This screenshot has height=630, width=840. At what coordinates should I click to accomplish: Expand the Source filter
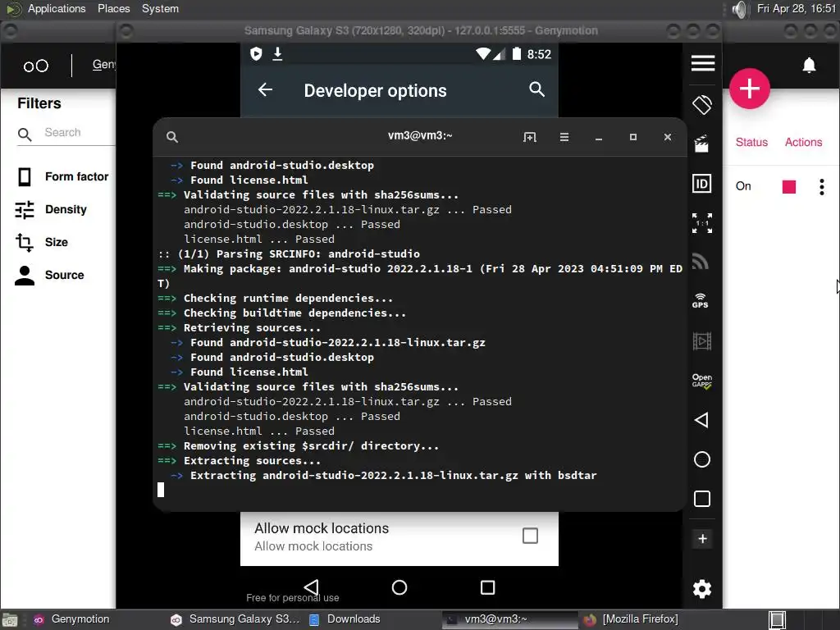(x=49, y=275)
